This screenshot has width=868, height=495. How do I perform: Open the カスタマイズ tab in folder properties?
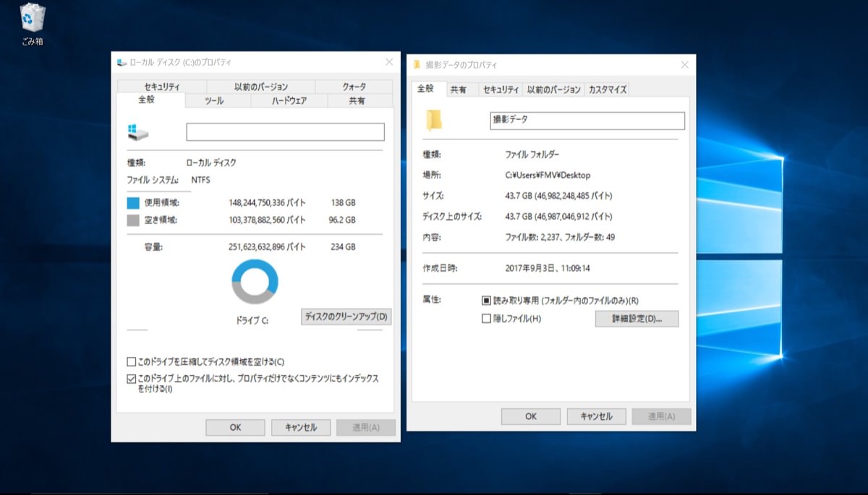coord(608,90)
